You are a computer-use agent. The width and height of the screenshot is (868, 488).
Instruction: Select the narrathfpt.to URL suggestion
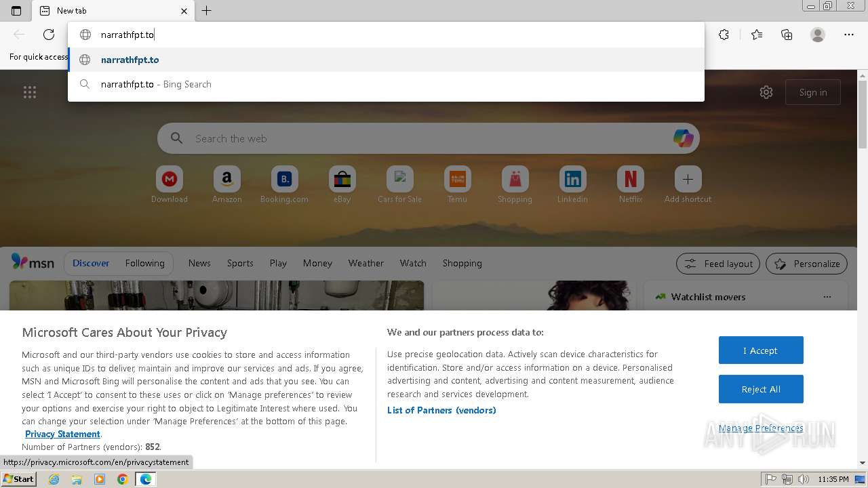coord(386,60)
